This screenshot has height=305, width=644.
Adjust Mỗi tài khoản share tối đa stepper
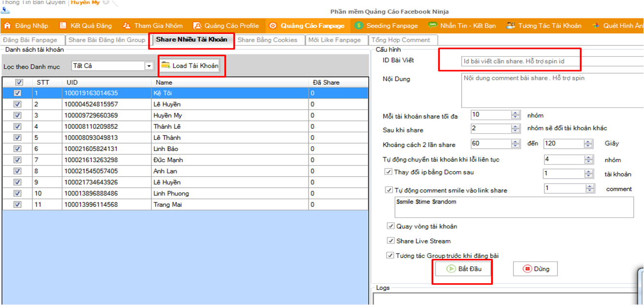[515, 115]
